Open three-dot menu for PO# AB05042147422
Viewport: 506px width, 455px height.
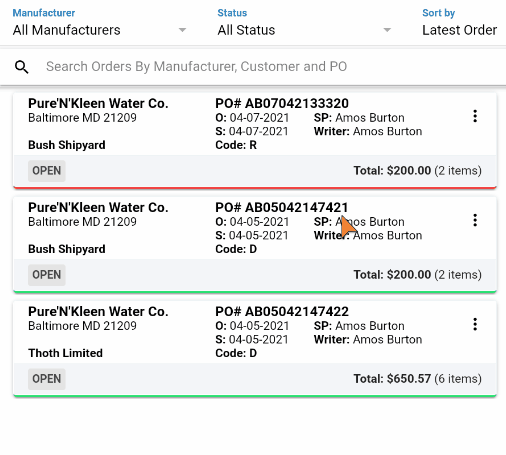click(475, 324)
